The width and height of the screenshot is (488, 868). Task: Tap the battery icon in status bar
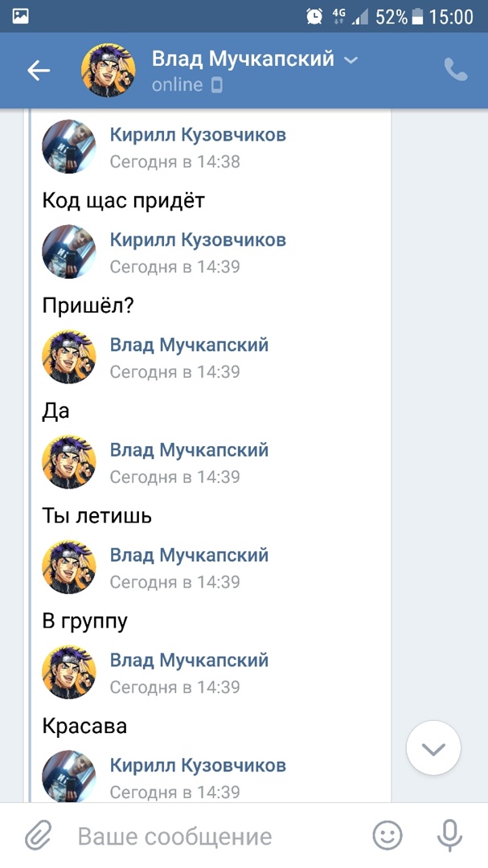tap(417, 16)
